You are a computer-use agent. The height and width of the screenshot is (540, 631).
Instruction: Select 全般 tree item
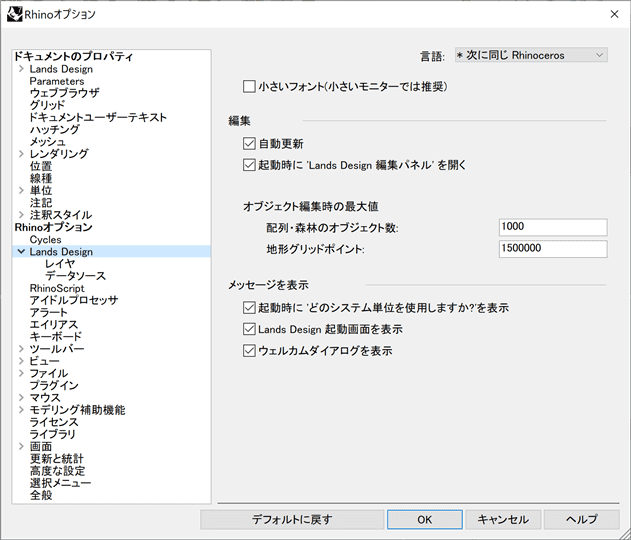(x=41, y=495)
